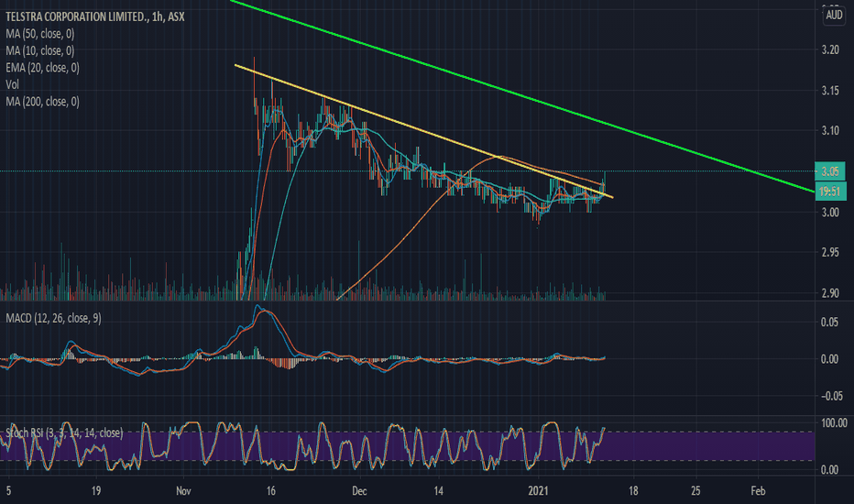This screenshot has width=854, height=504.
Task: Click the 2.95 price axis value
Action: pos(830,253)
